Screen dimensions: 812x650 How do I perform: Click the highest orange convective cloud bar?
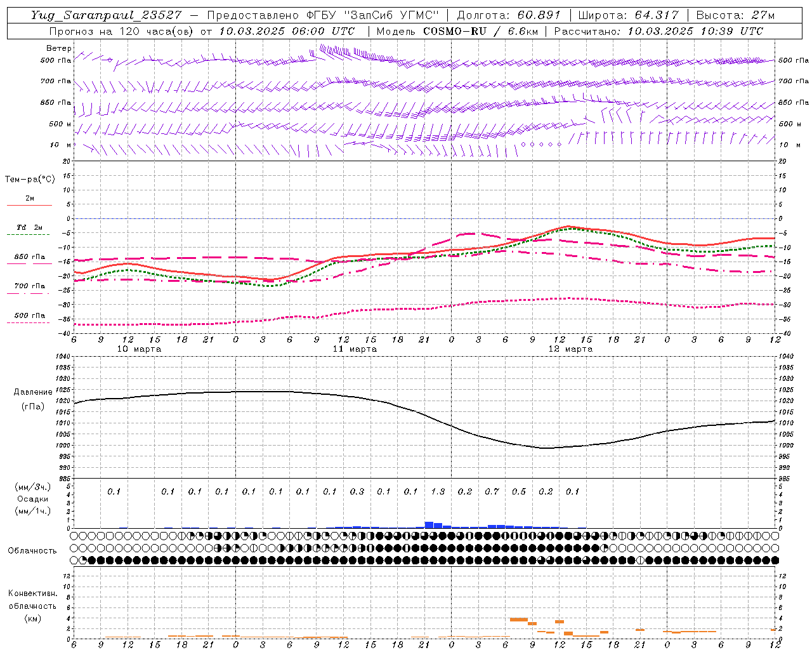point(519,620)
